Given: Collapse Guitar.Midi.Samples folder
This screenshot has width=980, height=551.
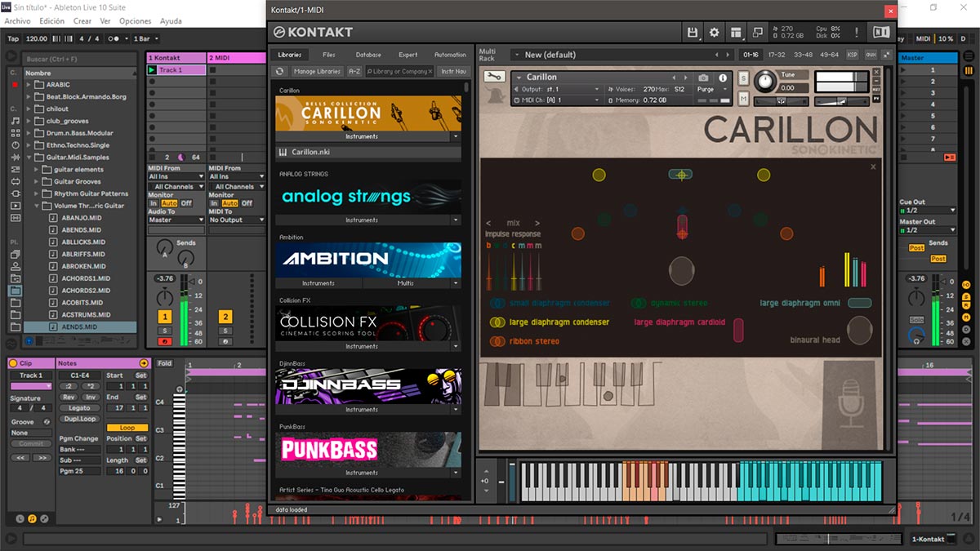Looking at the screenshot, I should point(29,158).
